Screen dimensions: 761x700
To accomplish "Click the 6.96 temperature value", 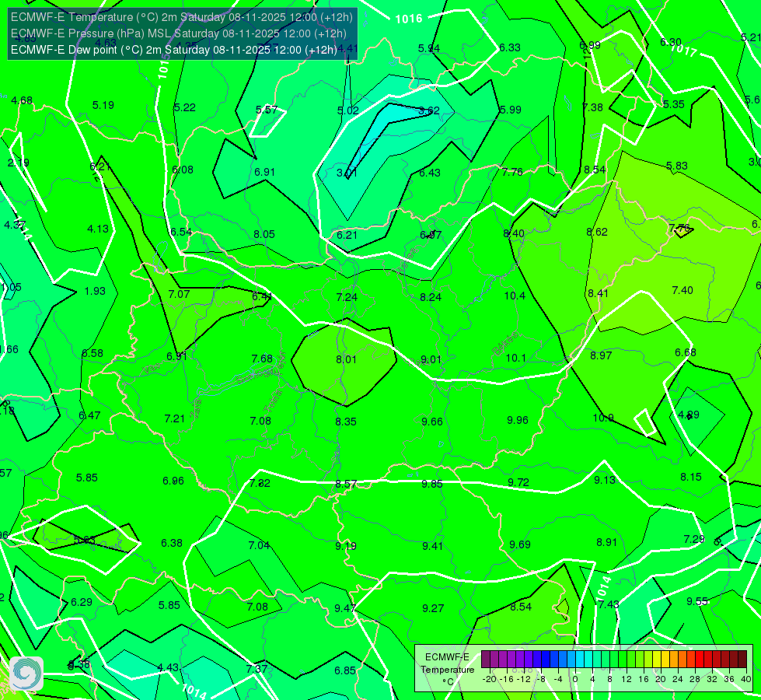I will point(173,481).
